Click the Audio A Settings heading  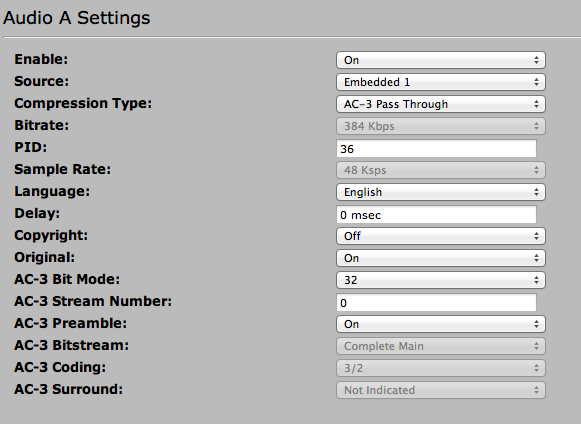[77, 18]
